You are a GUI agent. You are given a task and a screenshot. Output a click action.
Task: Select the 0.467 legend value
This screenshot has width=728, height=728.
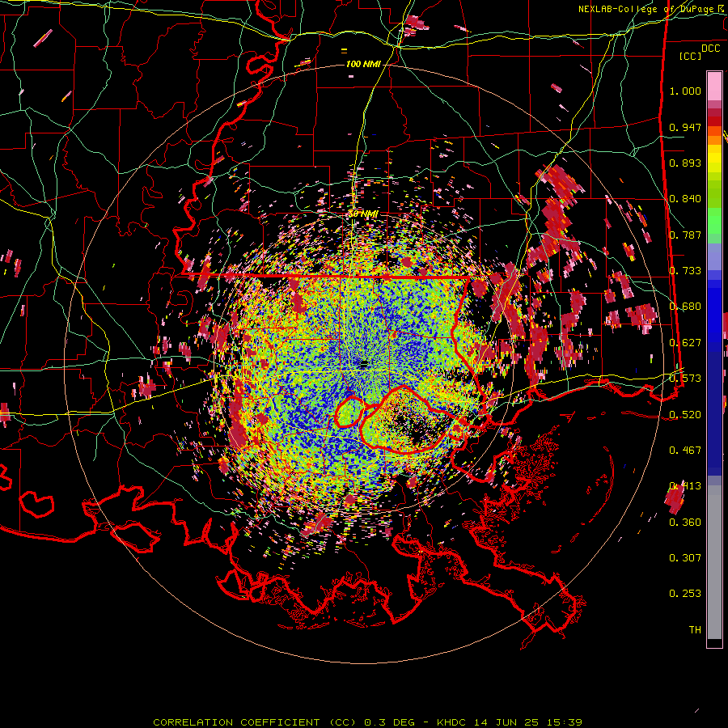click(x=685, y=451)
